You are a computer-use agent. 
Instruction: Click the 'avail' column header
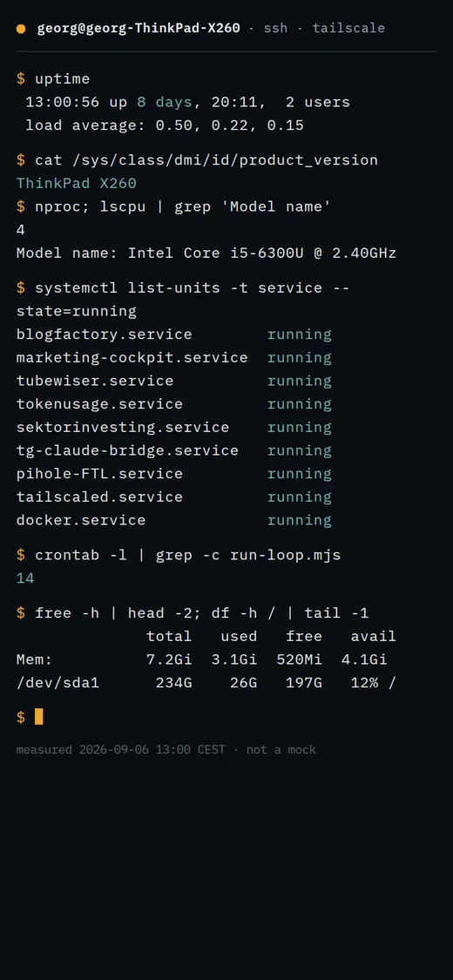coord(373,636)
